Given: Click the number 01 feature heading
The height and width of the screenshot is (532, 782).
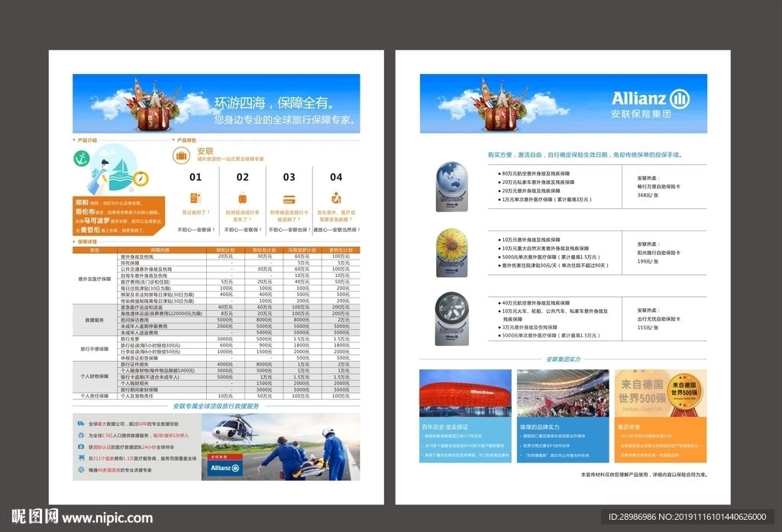Looking at the screenshot, I should pos(195,177).
